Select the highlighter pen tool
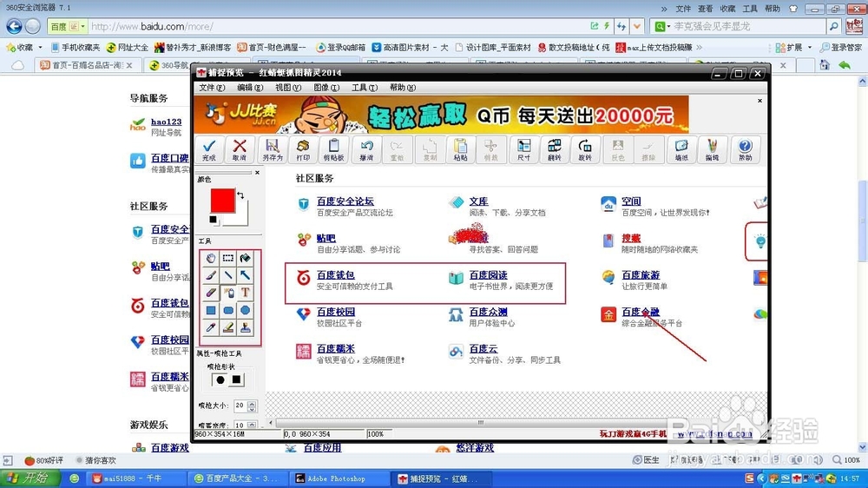This screenshot has width=868, height=488. click(x=228, y=327)
